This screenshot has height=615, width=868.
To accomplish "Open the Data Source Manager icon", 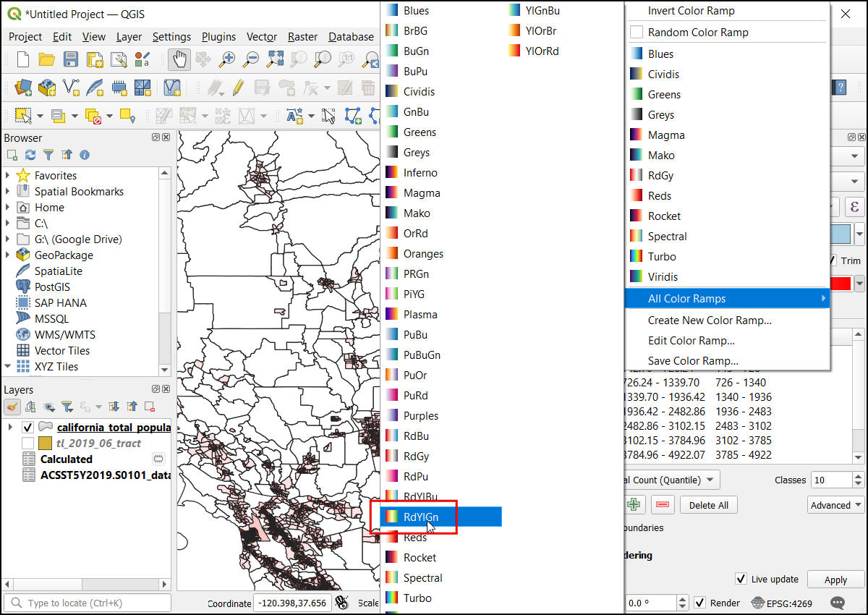I will [23, 88].
